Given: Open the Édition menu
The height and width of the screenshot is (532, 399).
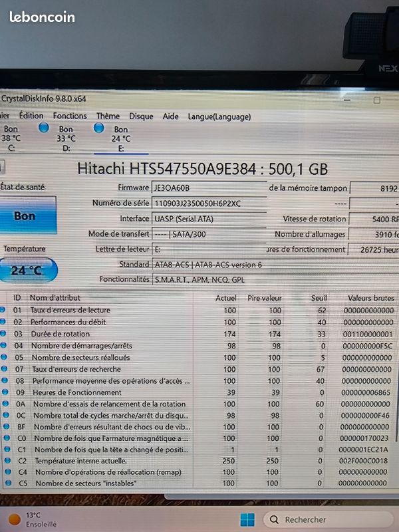Looking at the screenshot, I should pos(31,116).
